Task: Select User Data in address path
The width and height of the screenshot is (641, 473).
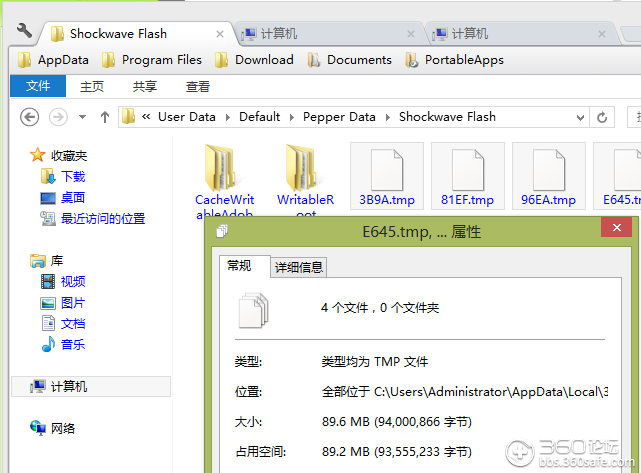Action: point(187,117)
